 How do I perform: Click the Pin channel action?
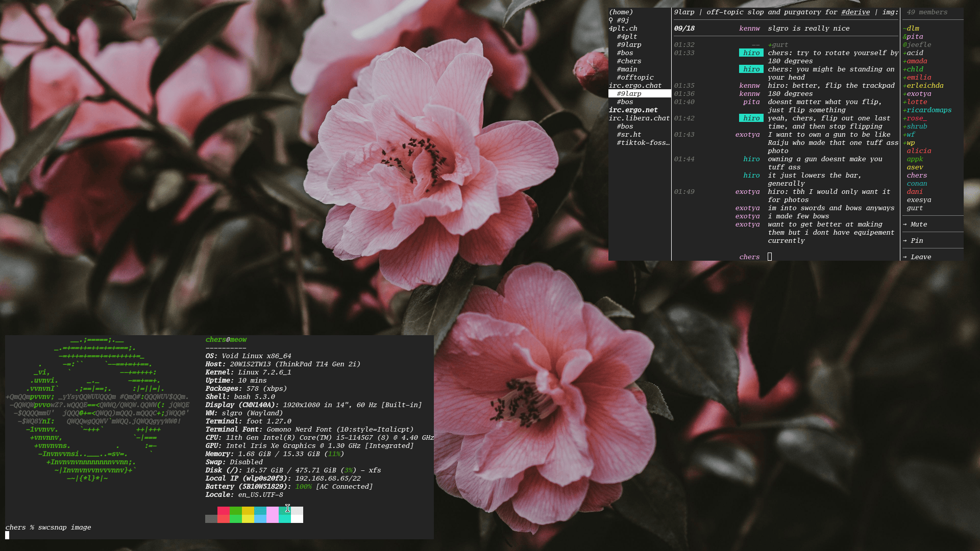(913, 241)
